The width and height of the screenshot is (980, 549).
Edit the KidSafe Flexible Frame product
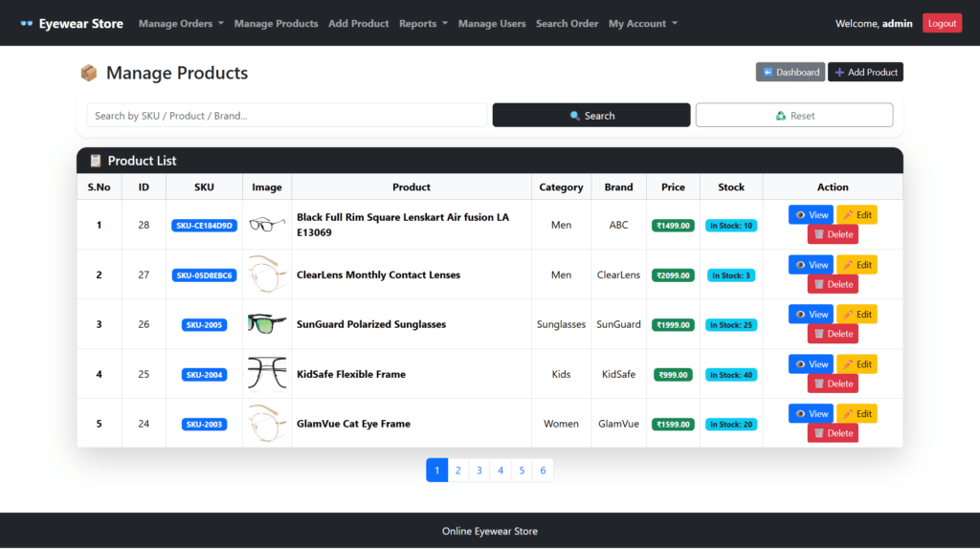(x=857, y=364)
